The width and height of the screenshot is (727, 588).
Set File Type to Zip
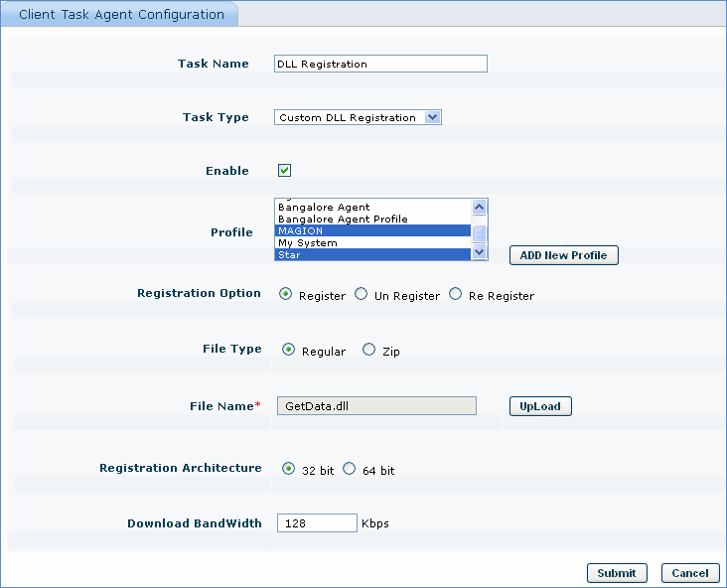369,351
